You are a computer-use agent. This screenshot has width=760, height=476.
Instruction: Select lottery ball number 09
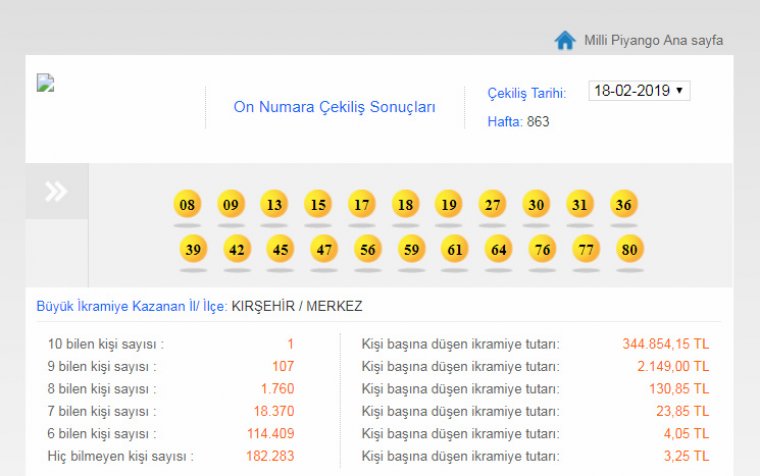tap(231, 204)
